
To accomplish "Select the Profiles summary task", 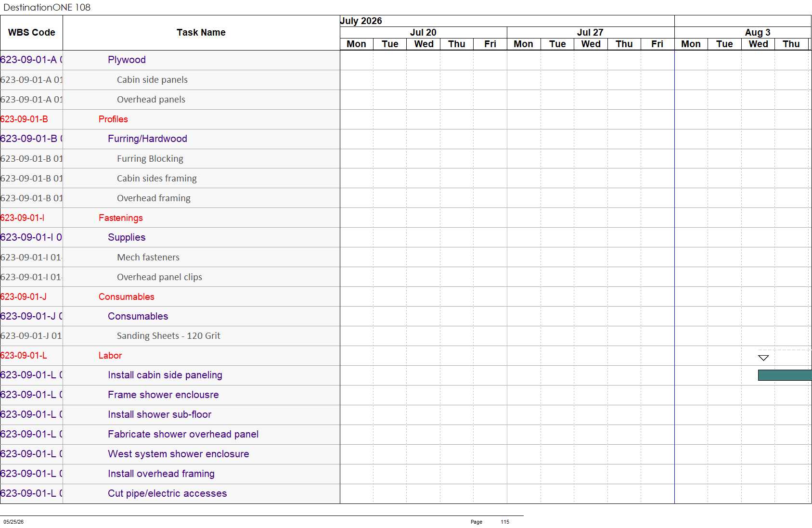I will coord(113,119).
